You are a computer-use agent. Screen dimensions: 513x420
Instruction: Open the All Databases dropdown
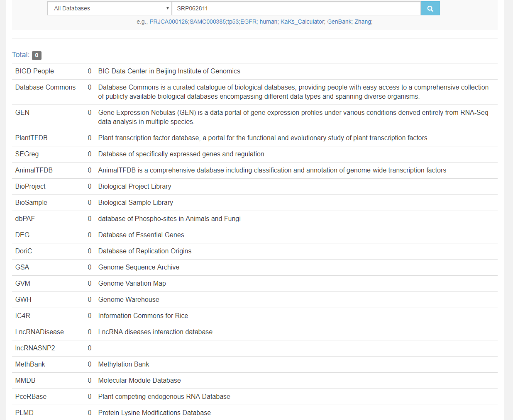point(110,8)
